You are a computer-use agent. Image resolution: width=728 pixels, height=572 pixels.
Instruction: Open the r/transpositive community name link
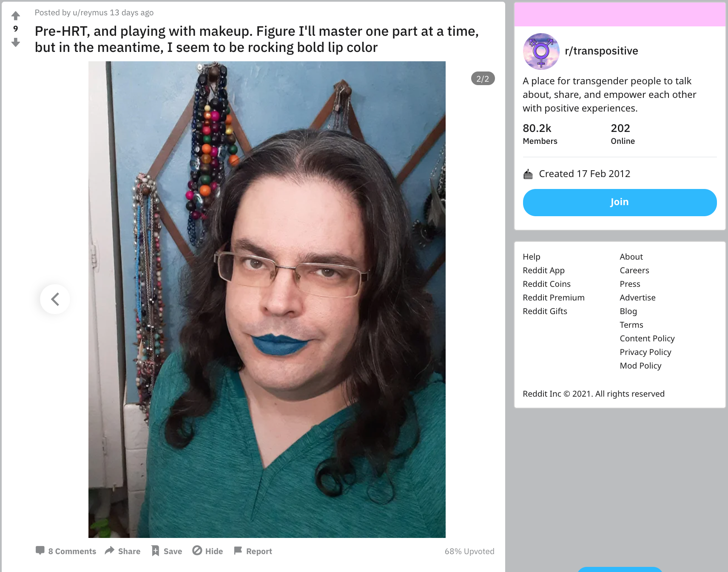pos(601,51)
